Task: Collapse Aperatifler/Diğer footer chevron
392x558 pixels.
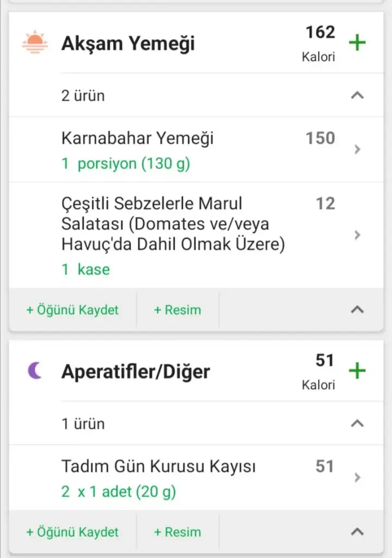Action: pyautogui.click(x=357, y=532)
